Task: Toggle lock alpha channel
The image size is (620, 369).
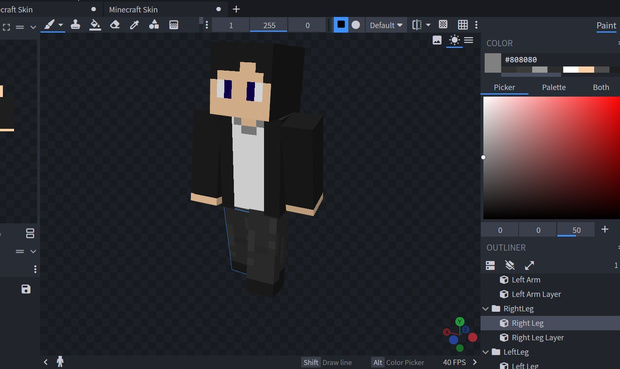Action: (x=443, y=25)
